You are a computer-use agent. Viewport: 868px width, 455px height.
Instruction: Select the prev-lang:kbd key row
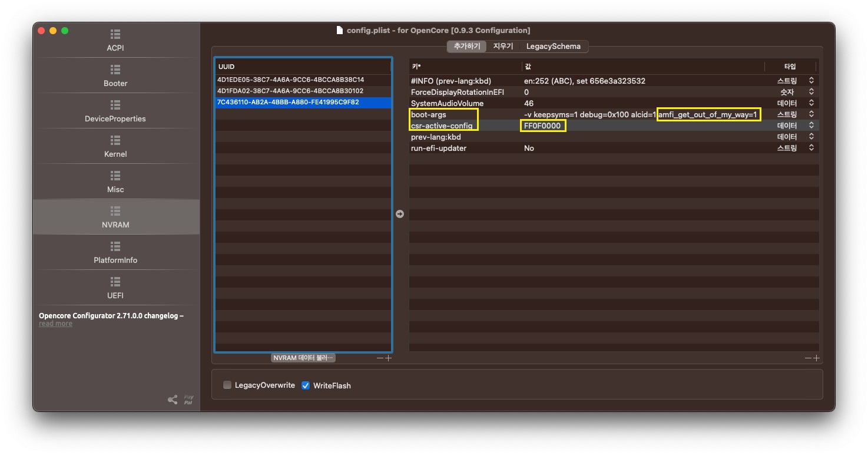pos(436,137)
